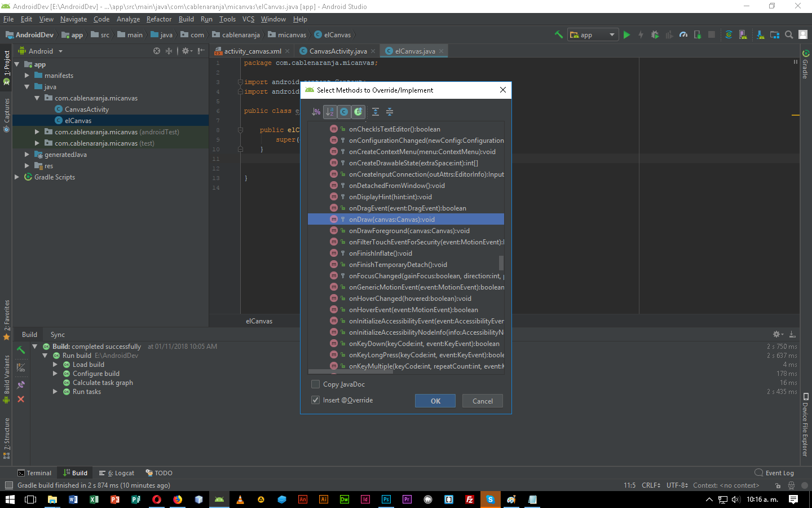The width and height of the screenshot is (812, 508).
Task: Click sort by percent icon in dialog toolbar
Action: click(x=316, y=112)
